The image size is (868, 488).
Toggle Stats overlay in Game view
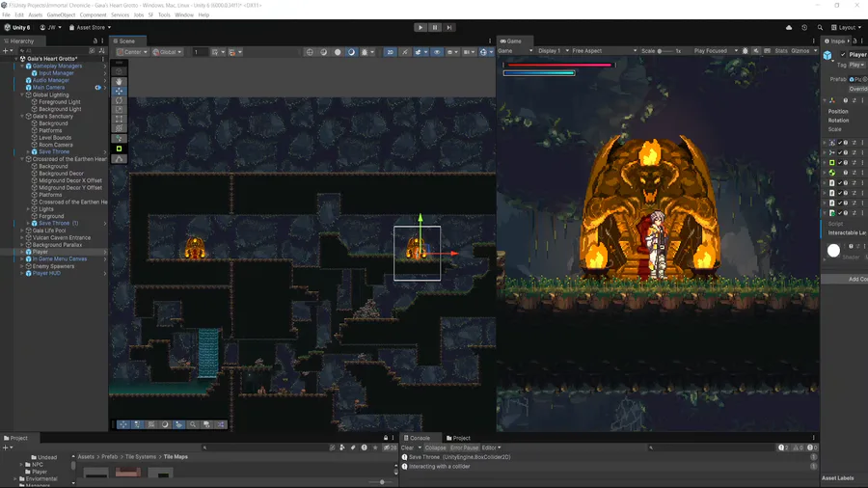tap(780, 51)
